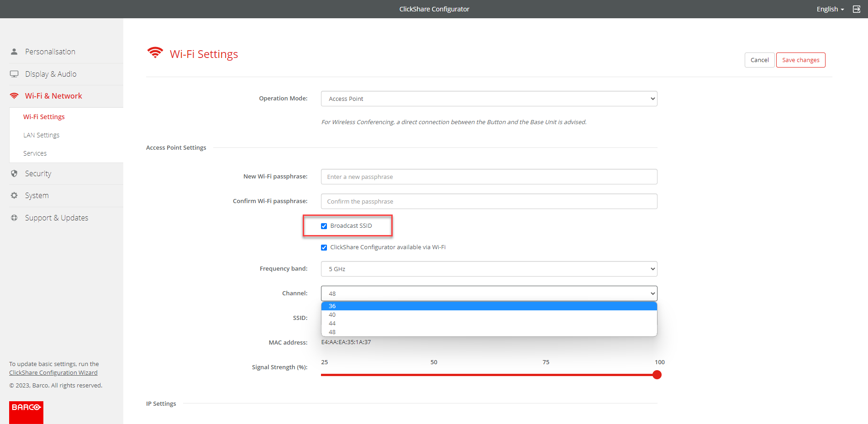Click the Barco logo
This screenshot has height=424, width=868.
[x=26, y=412]
